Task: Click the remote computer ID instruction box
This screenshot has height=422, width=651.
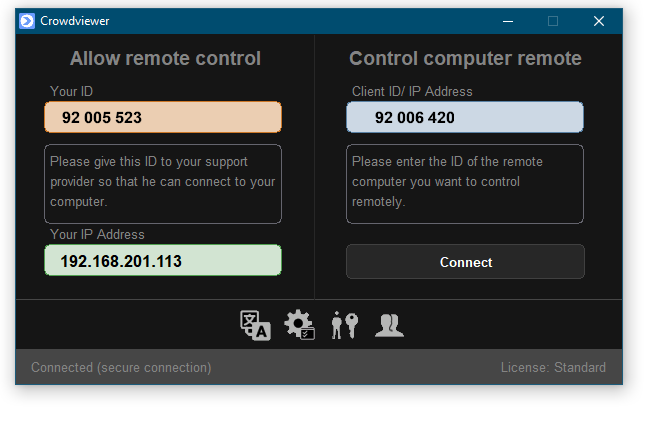Action: tap(465, 184)
